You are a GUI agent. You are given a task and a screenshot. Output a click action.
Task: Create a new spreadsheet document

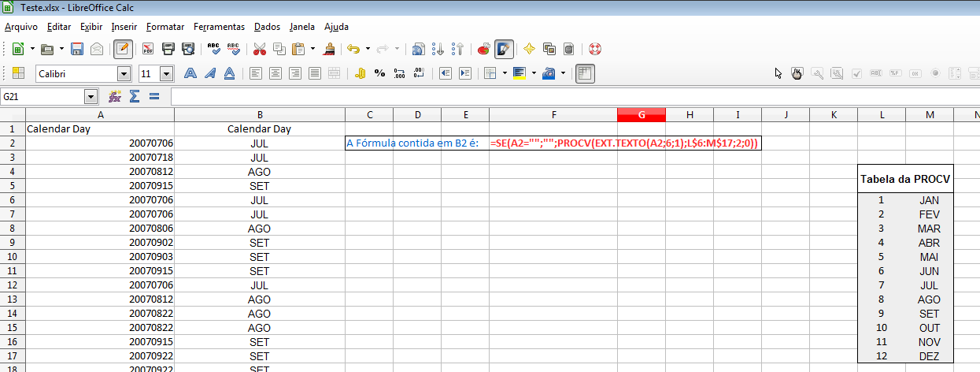click(17, 49)
